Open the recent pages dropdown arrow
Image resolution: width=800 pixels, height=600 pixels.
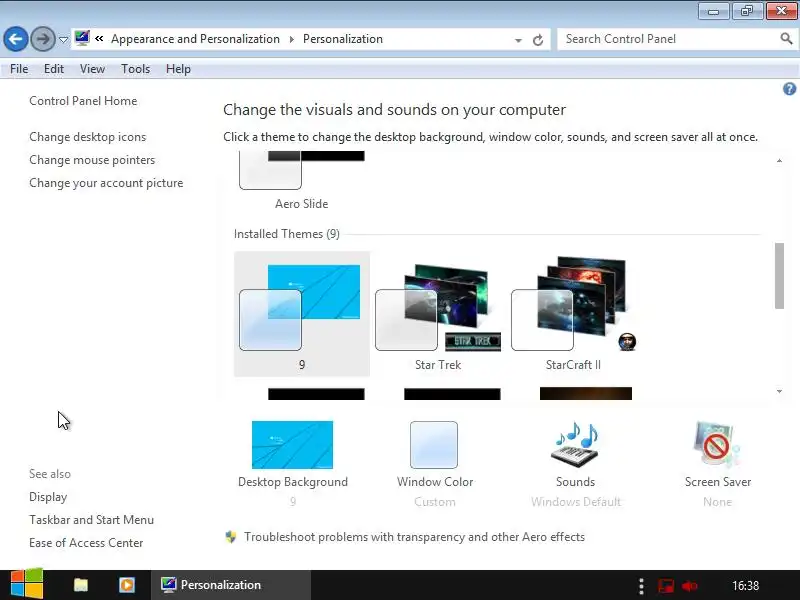(x=63, y=39)
